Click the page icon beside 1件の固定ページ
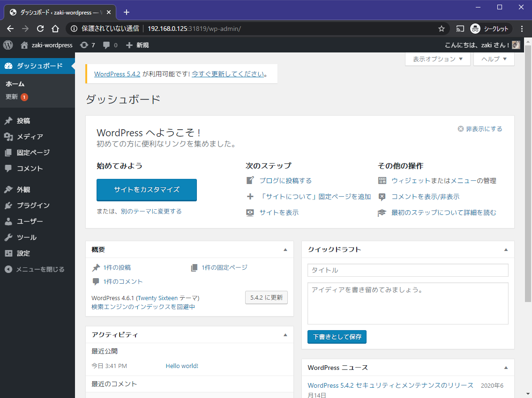Viewport: 532px width, 398px height. (x=194, y=268)
